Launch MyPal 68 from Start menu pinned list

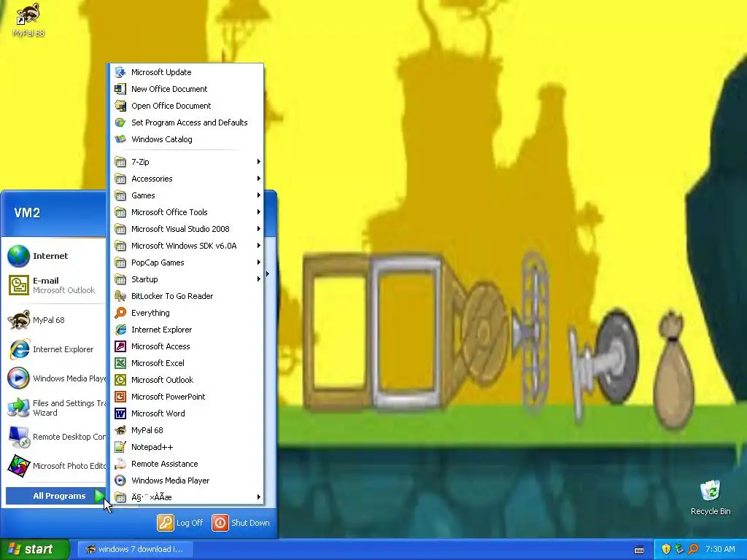(55, 320)
